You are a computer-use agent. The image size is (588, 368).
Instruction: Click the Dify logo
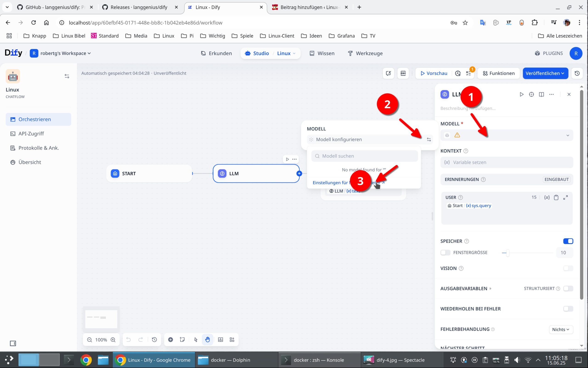[13, 53]
